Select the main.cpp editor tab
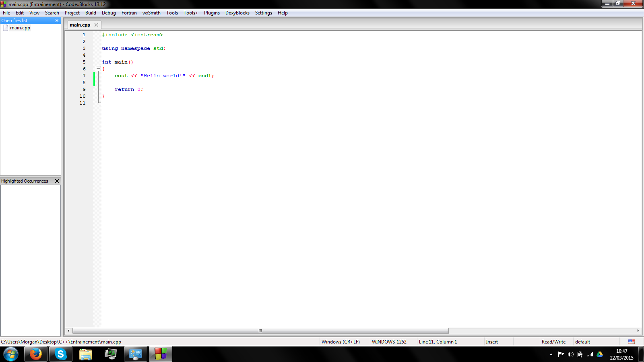The width and height of the screenshot is (644, 362). pos(80,25)
